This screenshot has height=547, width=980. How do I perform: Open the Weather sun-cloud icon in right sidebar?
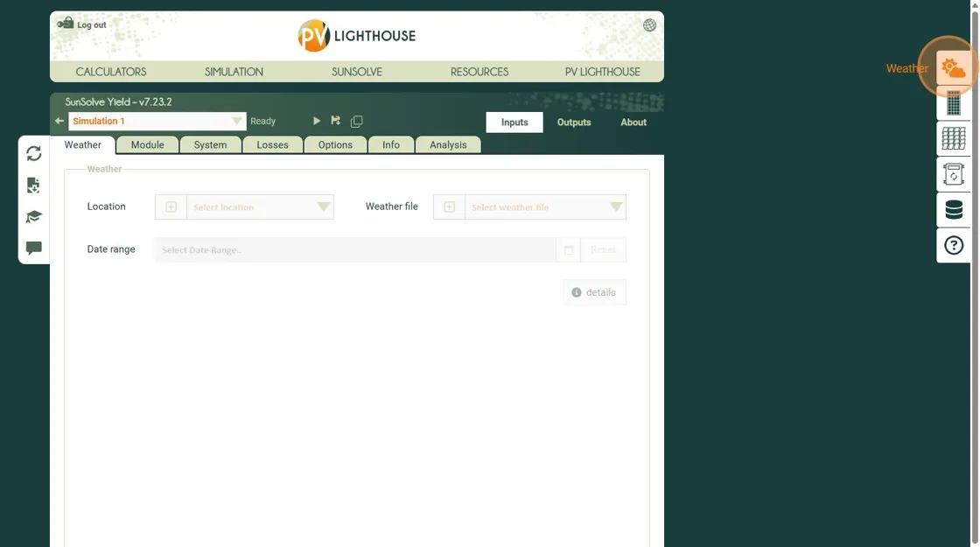953,68
